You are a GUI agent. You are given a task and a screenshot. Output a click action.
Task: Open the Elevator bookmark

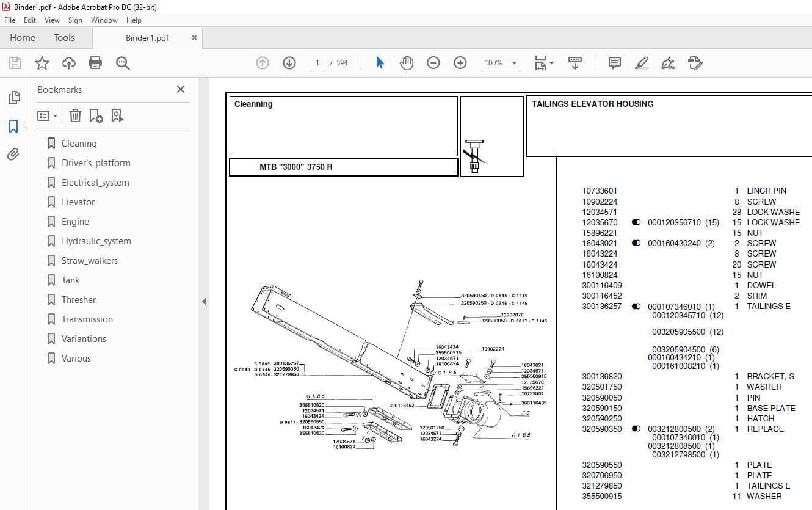click(x=78, y=202)
